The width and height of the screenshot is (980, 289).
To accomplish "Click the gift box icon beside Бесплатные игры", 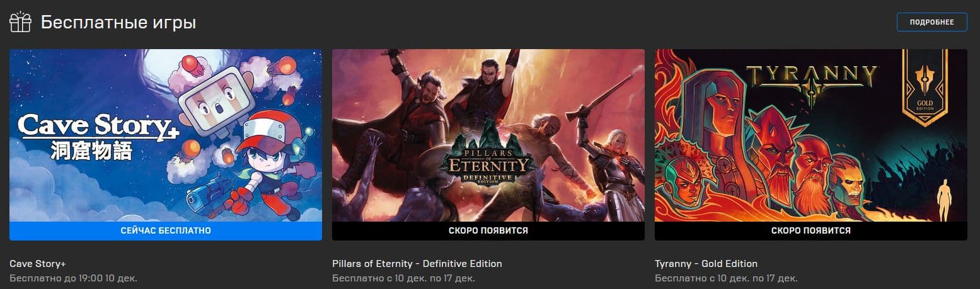I will pyautogui.click(x=20, y=22).
